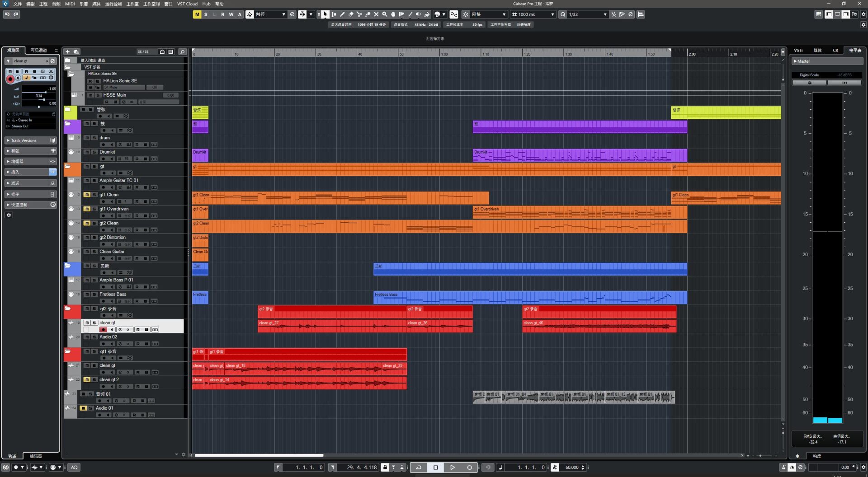Select the Split (scissors) tool

coord(359,14)
